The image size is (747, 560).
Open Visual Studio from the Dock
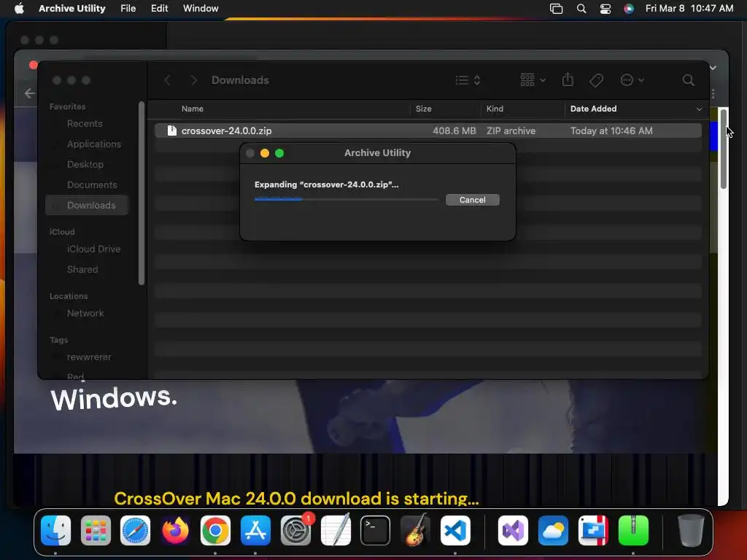pyautogui.click(x=513, y=531)
